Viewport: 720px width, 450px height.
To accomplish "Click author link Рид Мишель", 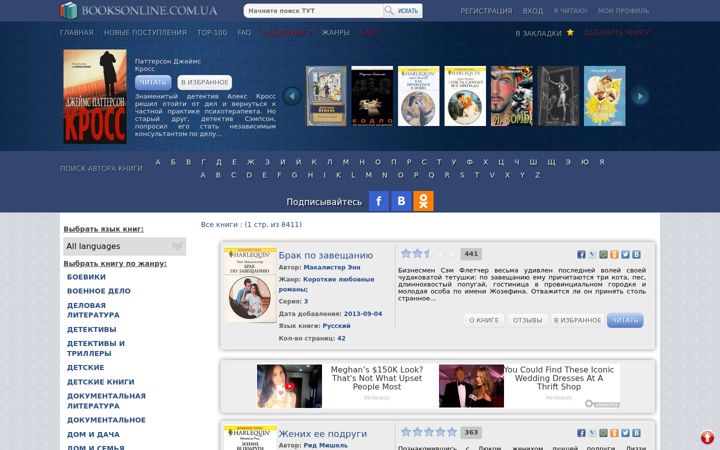I will pyautogui.click(x=326, y=445).
